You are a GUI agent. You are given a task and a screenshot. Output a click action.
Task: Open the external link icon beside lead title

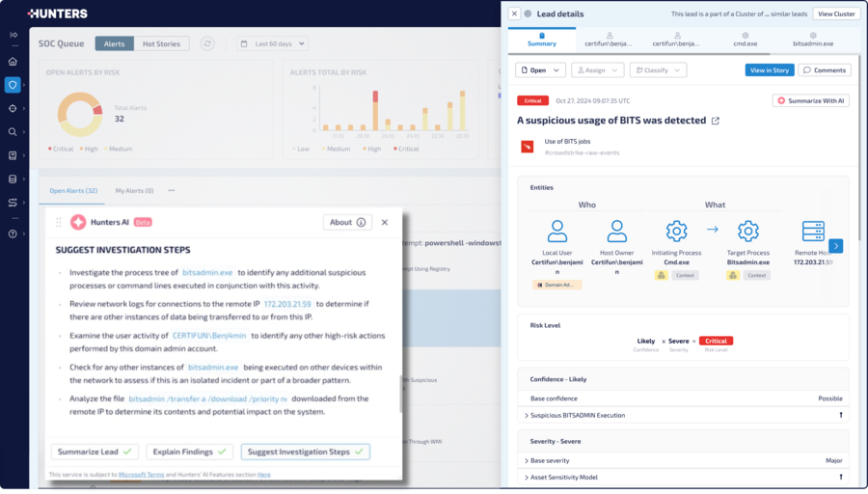pyautogui.click(x=716, y=121)
